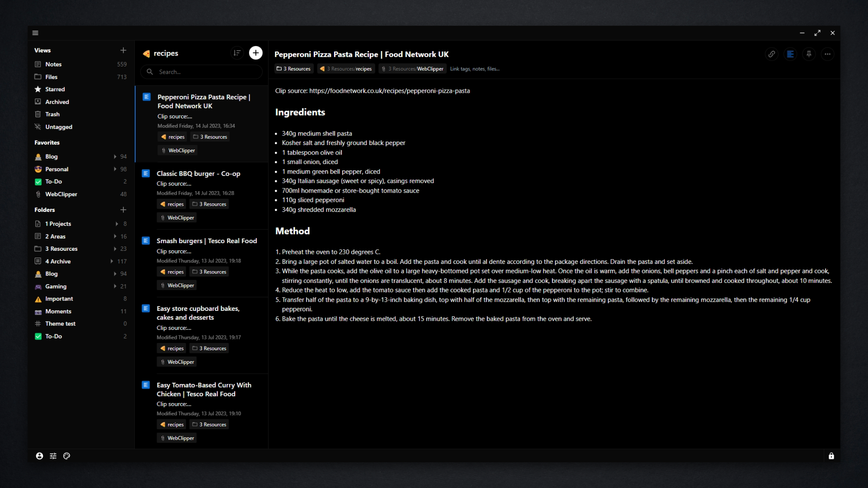
Task: Open the Starred view
Action: (55, 89)
